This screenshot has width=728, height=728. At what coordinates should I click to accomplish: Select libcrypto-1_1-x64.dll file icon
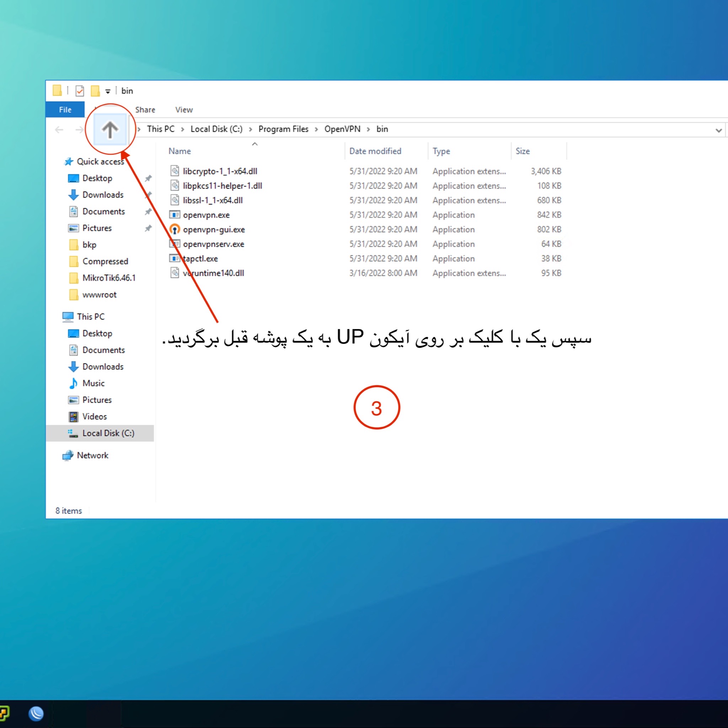(x=175, y=171)
